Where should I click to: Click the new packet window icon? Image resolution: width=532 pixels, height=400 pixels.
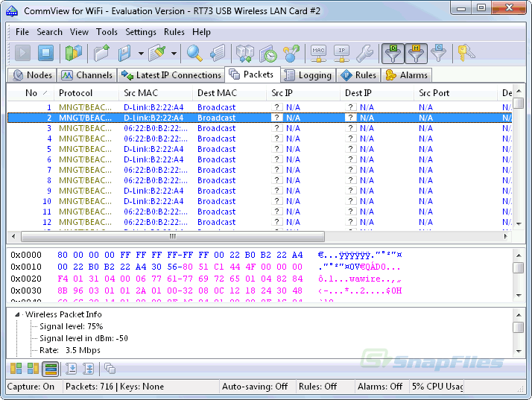tap(110, 369)
